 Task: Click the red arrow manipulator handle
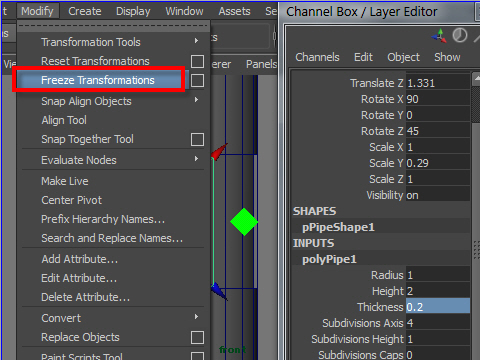pos(219,152)
